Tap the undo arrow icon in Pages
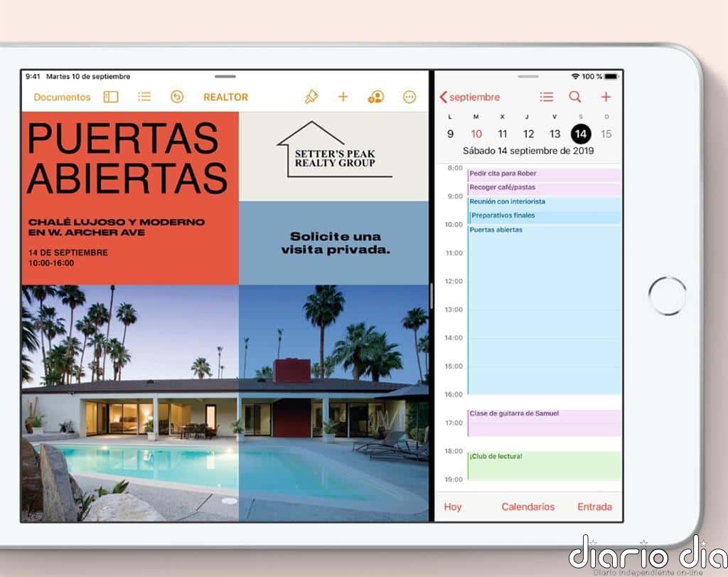 pos(177,97)
